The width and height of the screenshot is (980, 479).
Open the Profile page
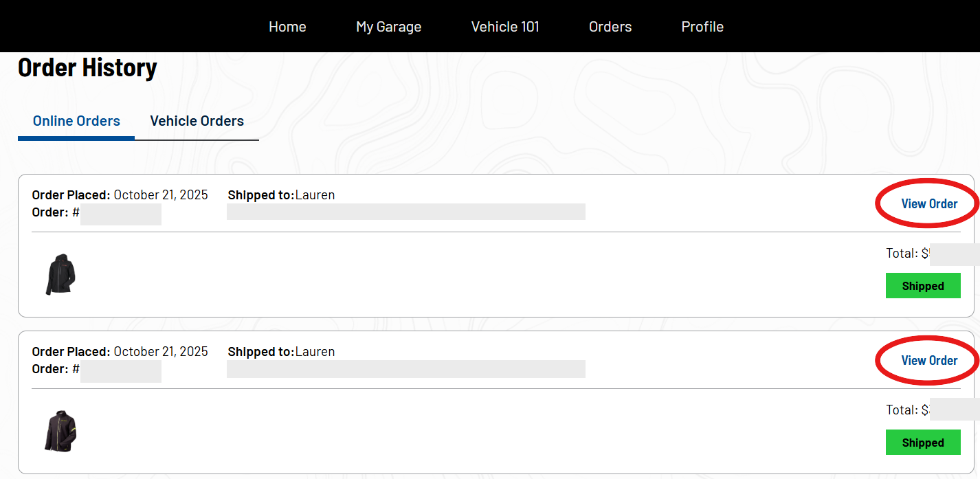(702, 27)
